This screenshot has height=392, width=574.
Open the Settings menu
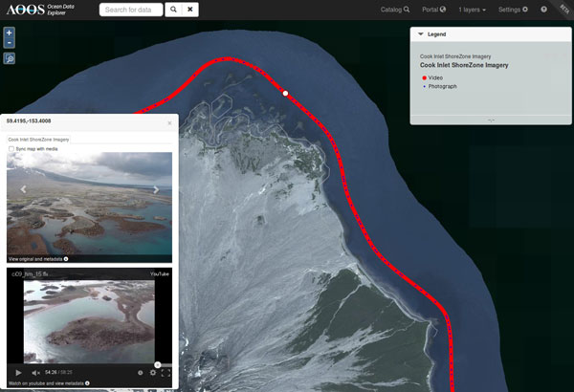[512, 10]
